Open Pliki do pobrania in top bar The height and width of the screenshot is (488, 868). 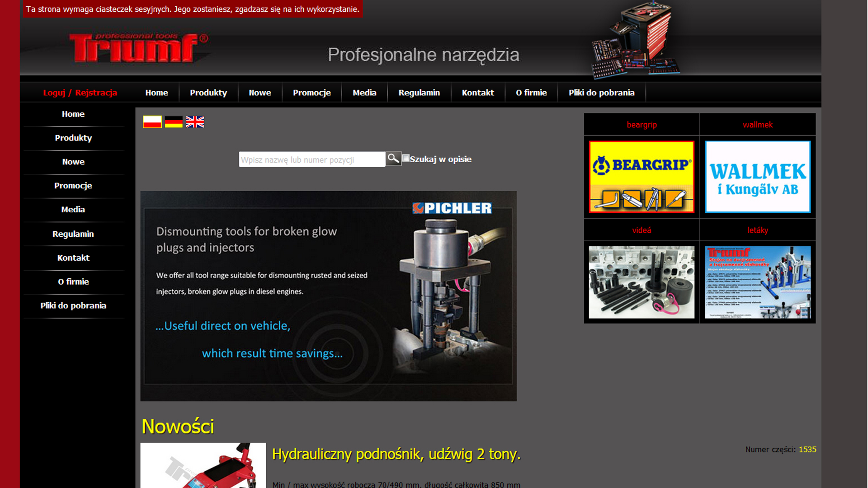point(602,93)
